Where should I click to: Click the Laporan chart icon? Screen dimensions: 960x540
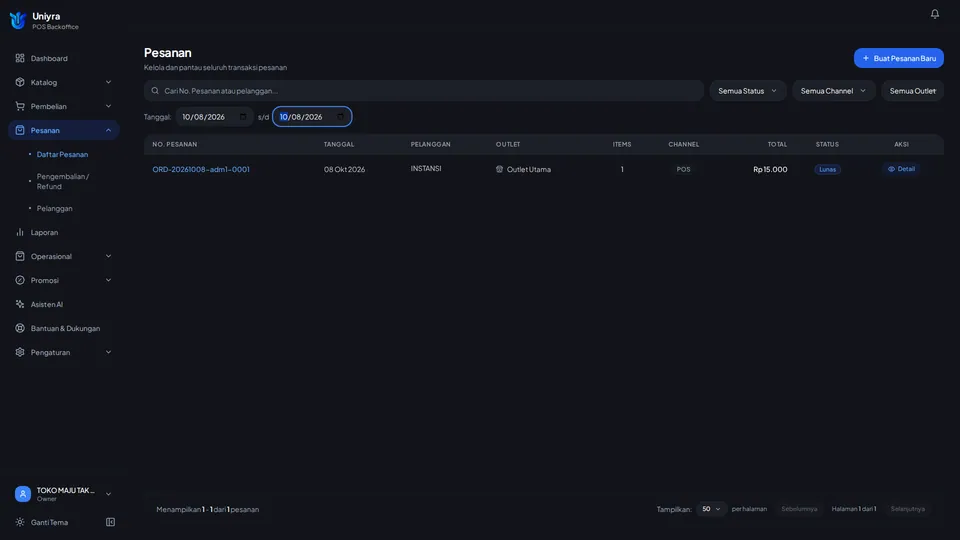coord(20,232)
